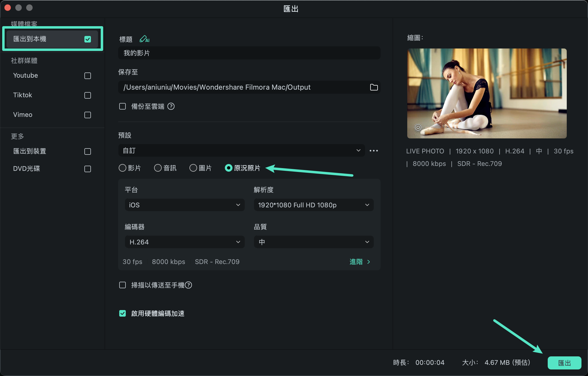Click the 匯出 export button

564,363
